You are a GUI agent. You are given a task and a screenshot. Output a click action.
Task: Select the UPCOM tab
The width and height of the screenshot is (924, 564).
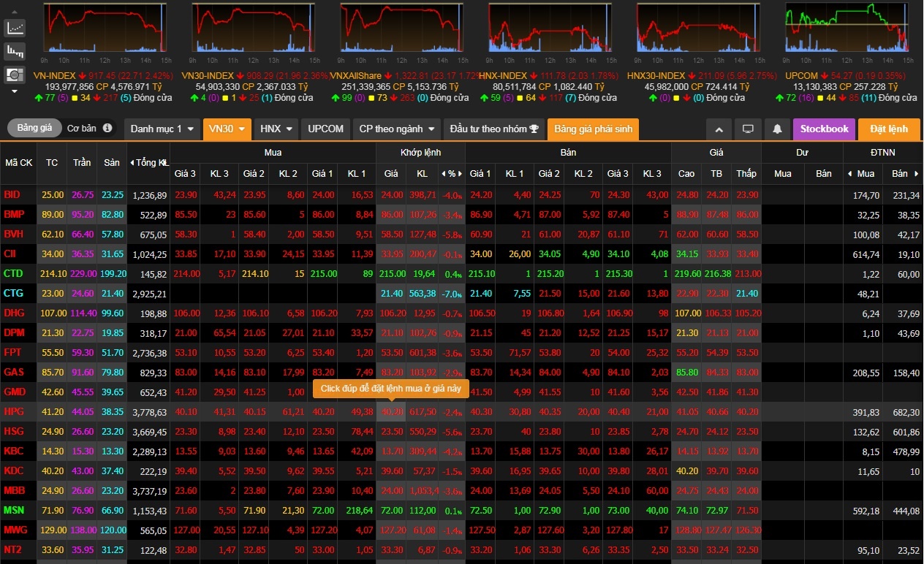click(x=325, y=129)
